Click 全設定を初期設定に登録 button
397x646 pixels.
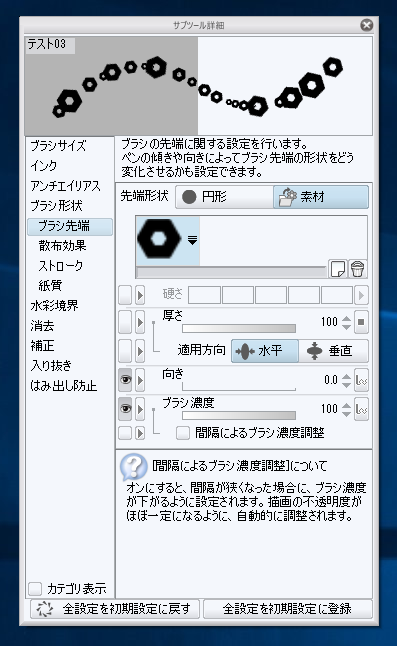(287, 609)
